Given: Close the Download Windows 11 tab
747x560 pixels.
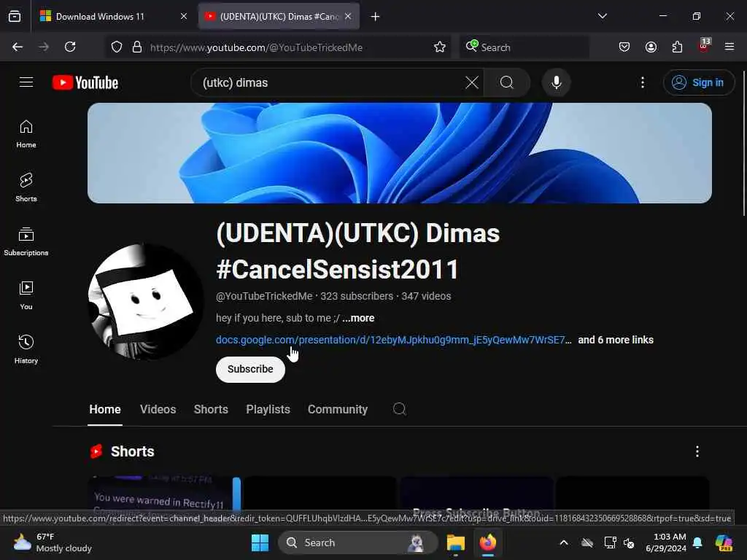Looking at the screenshot, I should [x=183, y=16].
